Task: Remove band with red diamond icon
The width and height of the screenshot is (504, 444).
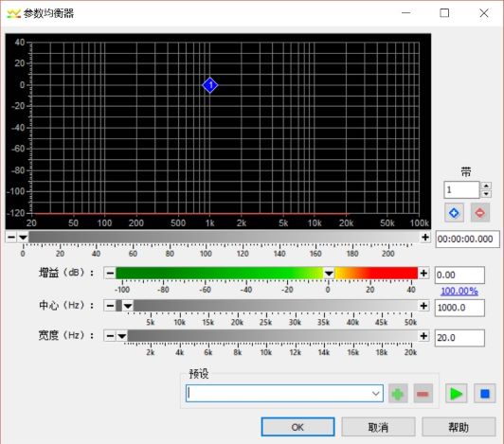Action: click(x=480, y=213)
